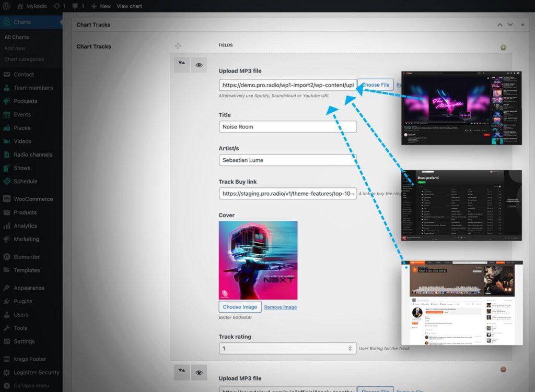Click the WordPress logo icon
The height and width of the screenshot is (392, 535).
pyautogui.click(x=7, y=6)
